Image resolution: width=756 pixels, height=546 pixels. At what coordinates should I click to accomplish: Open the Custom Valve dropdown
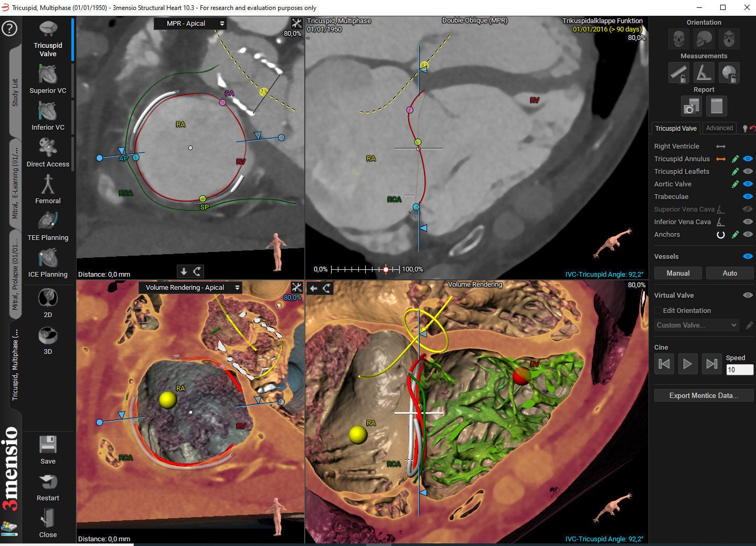[696, 325]
